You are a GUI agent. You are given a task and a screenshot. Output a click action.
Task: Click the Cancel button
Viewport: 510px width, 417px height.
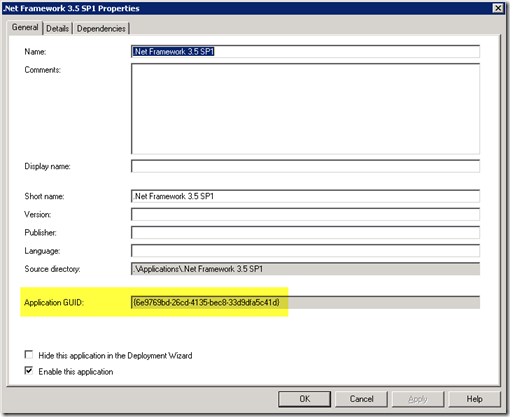[x=361, y=399]
